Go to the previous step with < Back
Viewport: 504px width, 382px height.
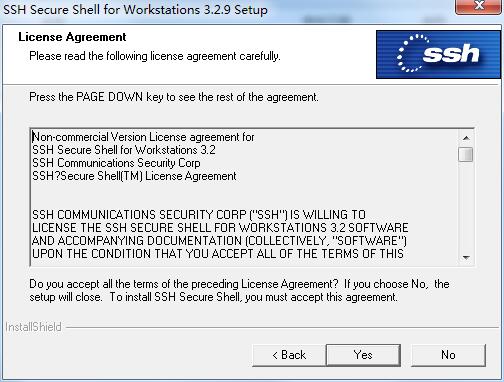pyautogui.click(x=289, y=355)
